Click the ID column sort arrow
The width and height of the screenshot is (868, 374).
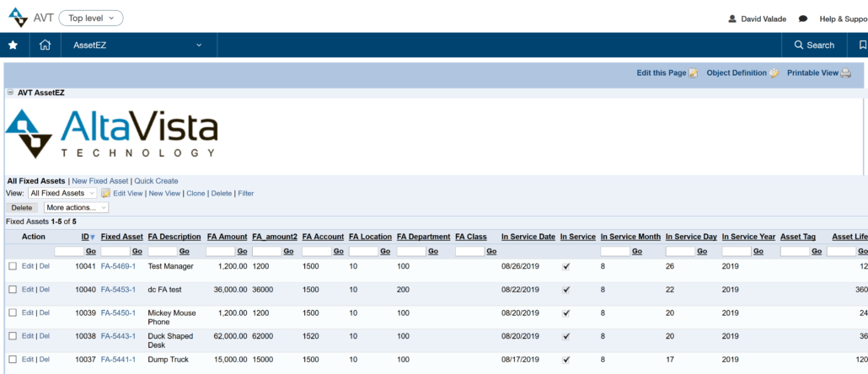[x=93, y=238]
